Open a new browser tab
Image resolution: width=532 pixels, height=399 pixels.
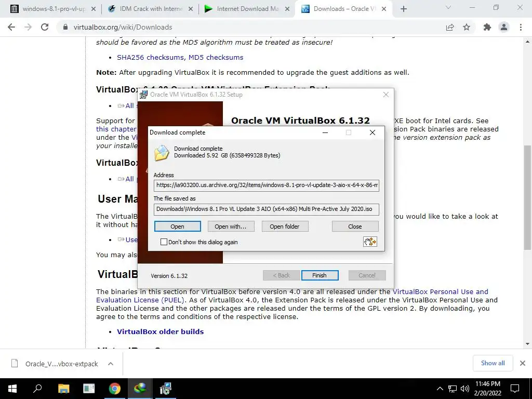click(x=403, y=9)
